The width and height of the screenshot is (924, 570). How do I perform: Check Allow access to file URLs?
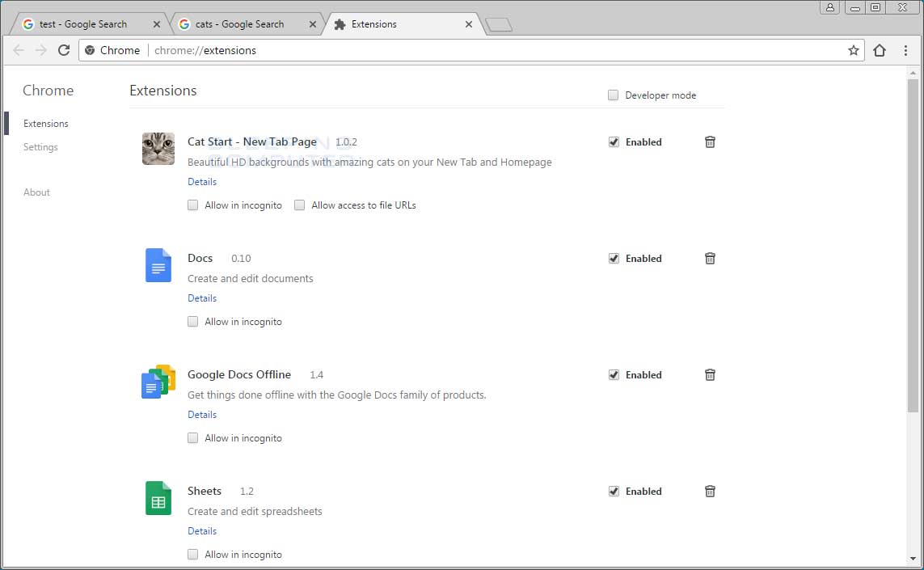(x=299, y=205)
